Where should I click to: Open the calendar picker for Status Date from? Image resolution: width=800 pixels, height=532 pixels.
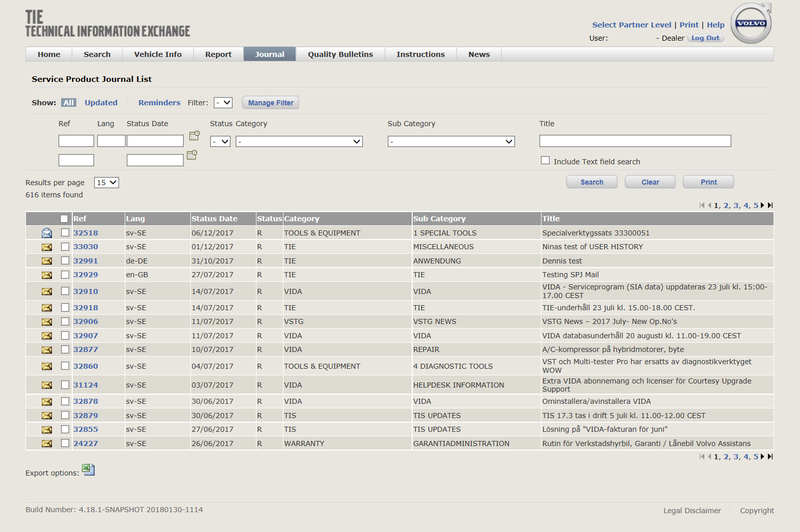(x=194, y=135)
